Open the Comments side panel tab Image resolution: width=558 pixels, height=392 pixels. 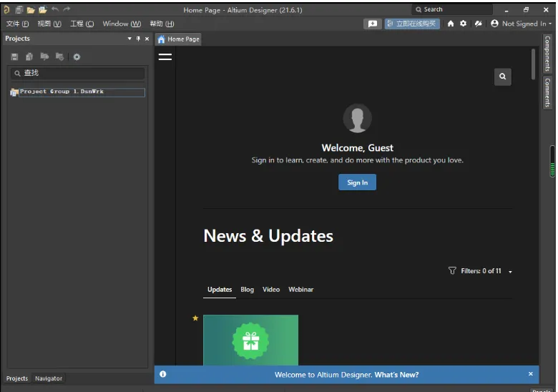tap(547, 92)
